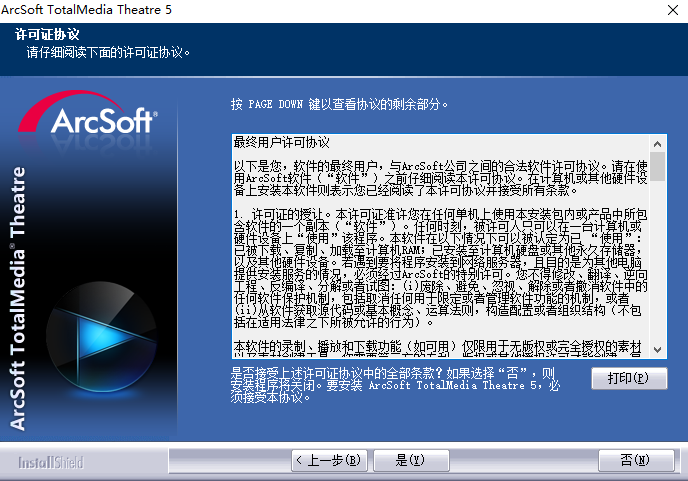Go back with 上一步(B) button
688x481 pixels.
(329, 460)
